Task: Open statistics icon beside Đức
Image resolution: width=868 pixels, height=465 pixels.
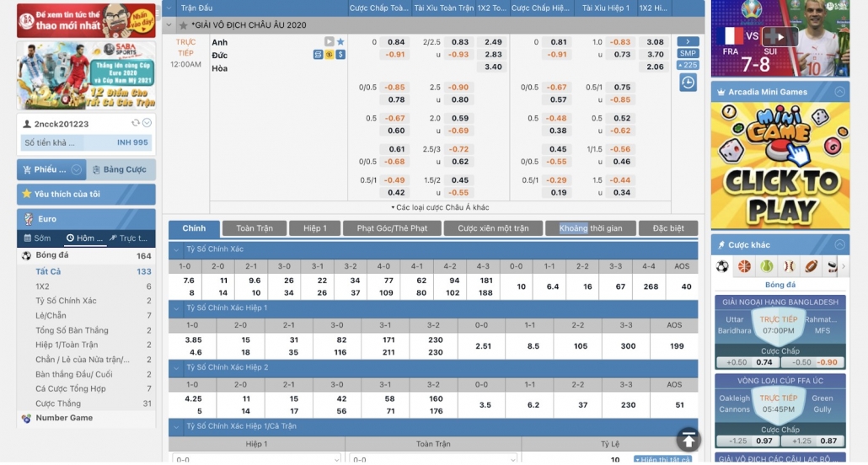Action: [x=318, y=54]
